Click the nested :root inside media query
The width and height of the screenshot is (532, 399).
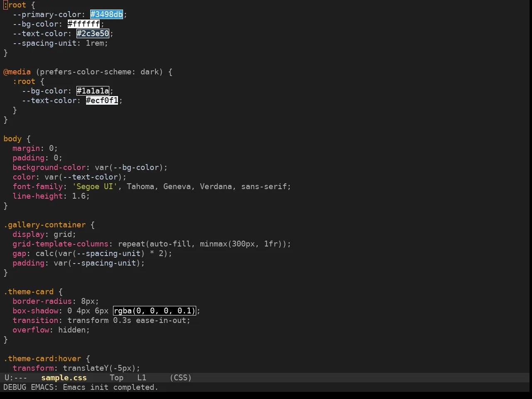(x=24, y=81)
